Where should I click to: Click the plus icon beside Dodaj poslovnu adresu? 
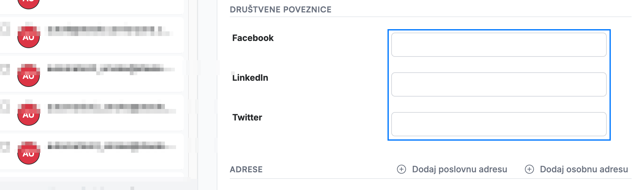click(x=401, y=169)
